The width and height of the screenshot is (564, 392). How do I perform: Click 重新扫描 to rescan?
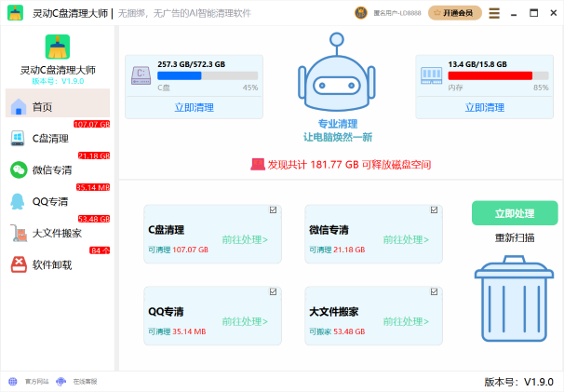(x=515, y=237)
